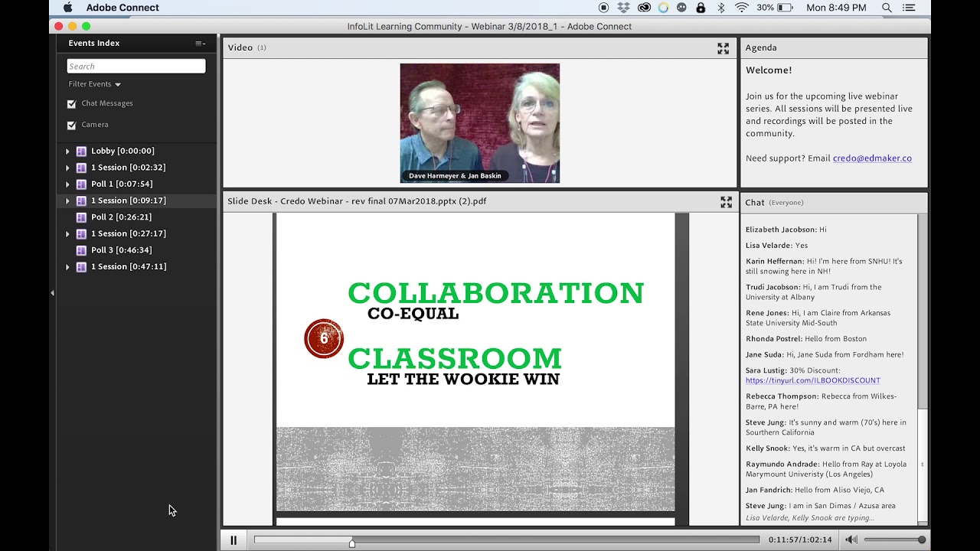Click the playback progress scrubber handle

(352, 543)
